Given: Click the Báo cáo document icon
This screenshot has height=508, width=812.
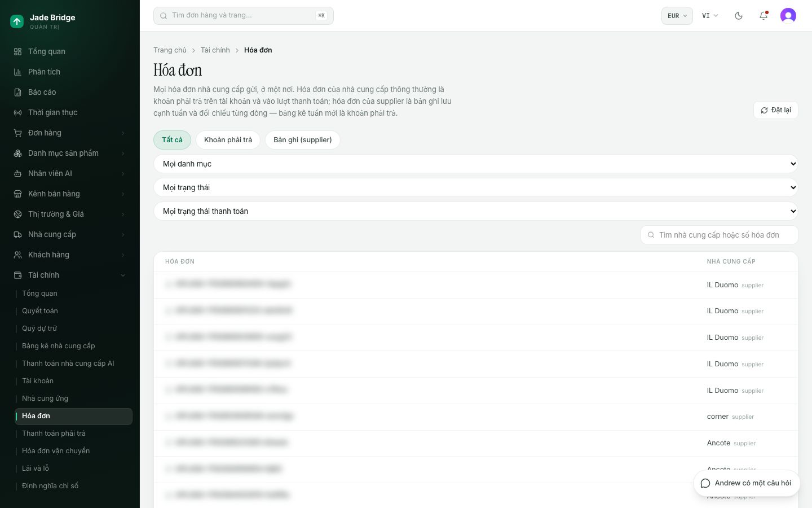Looking at the screenshot, I should (x=17, y=93).
